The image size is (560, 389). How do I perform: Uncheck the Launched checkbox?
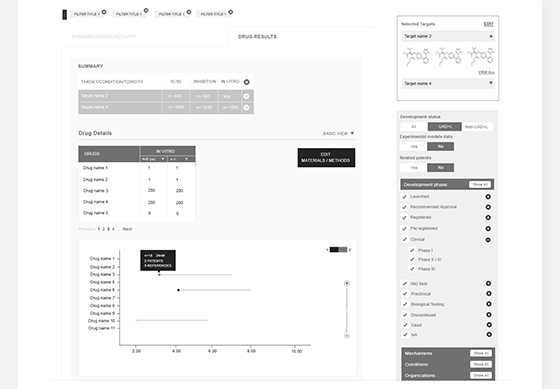(404, 197)
